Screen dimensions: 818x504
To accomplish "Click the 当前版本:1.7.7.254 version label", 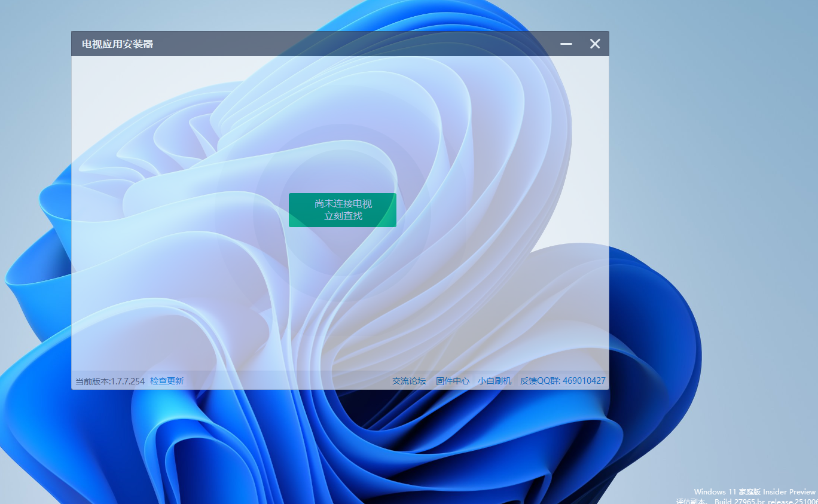I will (110, 381).
